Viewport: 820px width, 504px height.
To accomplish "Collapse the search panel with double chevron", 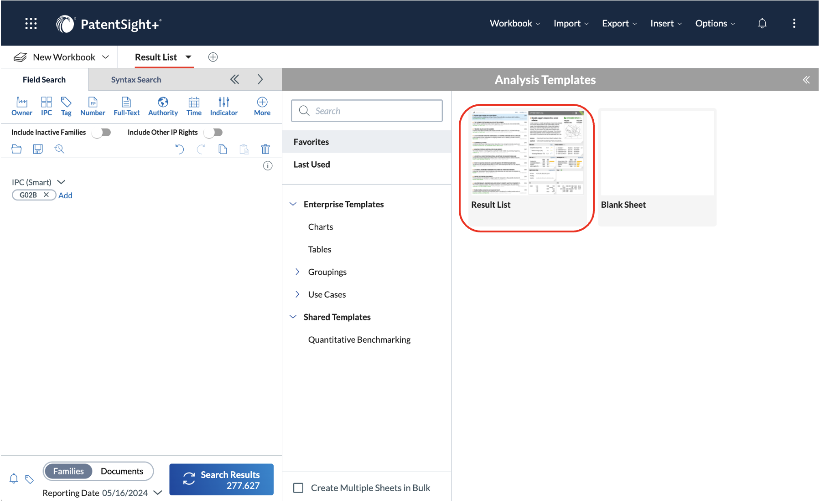I will tap(234, 79).
